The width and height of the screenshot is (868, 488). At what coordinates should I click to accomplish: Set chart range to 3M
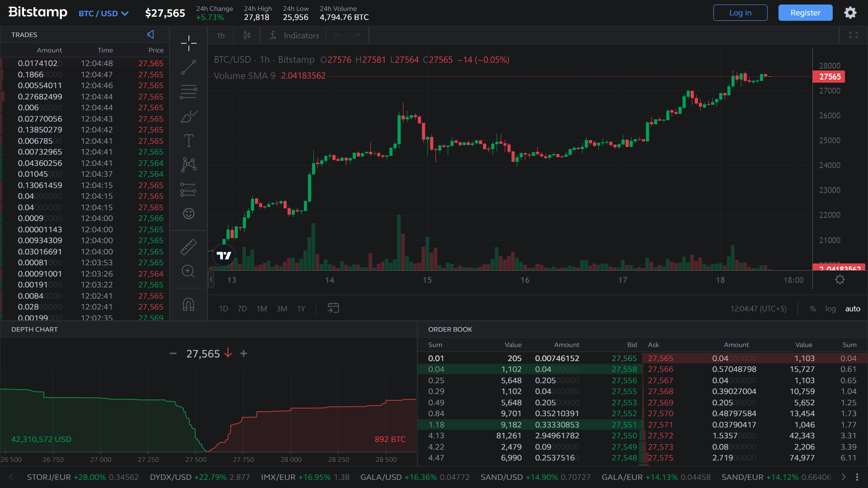(282, 309)
